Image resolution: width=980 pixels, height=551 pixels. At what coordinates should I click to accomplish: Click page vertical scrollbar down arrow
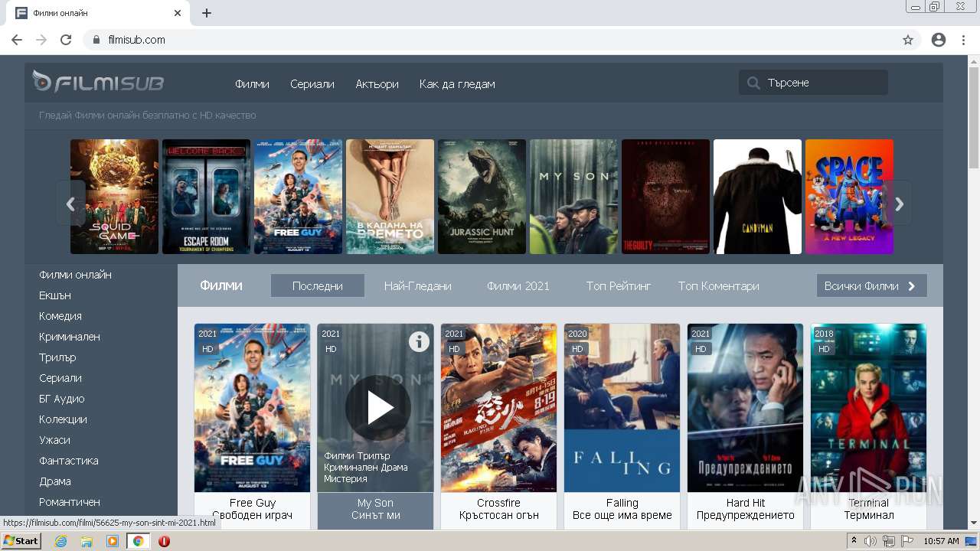point(973,523)
